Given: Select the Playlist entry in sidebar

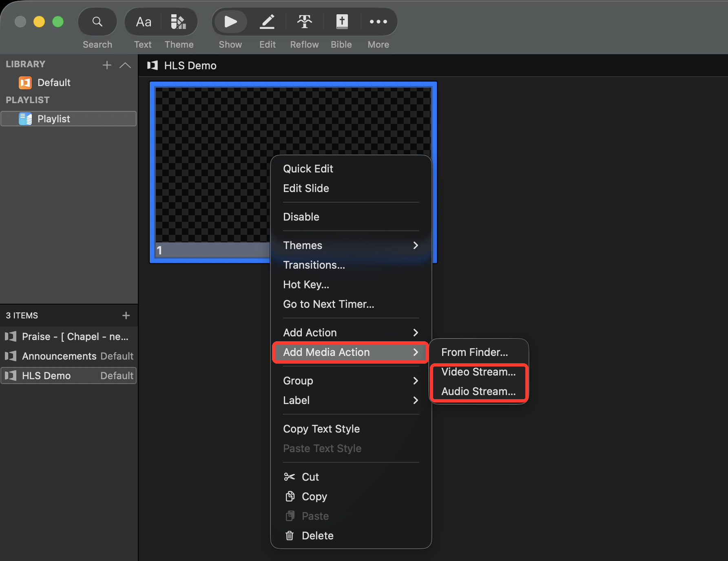Looking at the screenshot, I should point(69,119).
